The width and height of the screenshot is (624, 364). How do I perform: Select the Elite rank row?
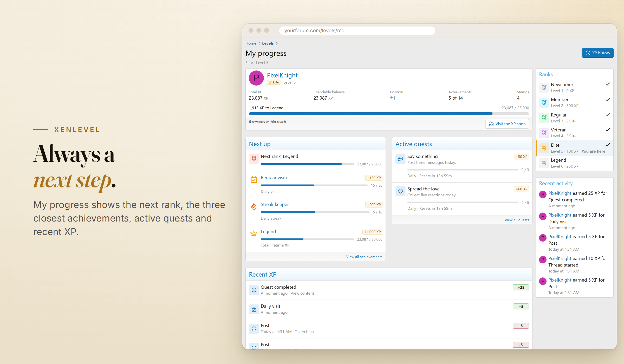coord(575,148)
